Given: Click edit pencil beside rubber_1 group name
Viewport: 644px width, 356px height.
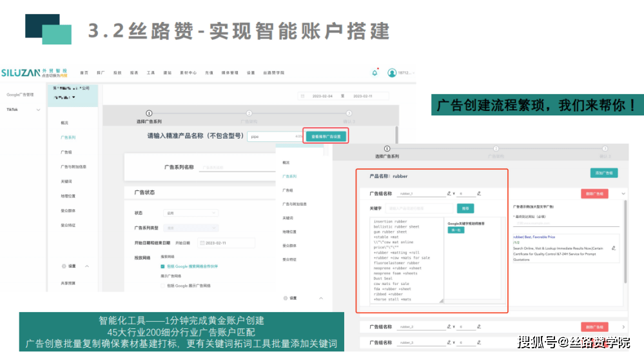Looking at the screenshot, I should 449,193.
